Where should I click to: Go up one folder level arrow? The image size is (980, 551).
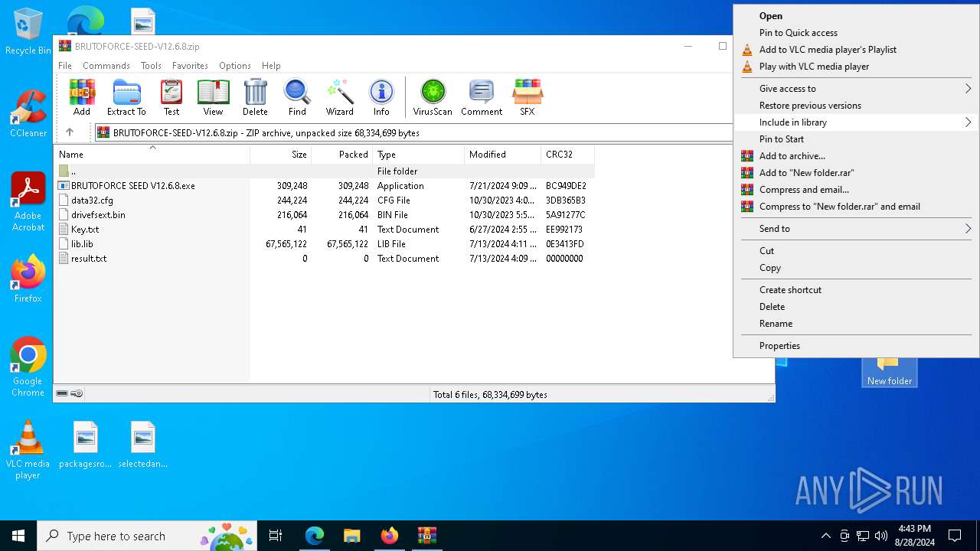(70, 132)
